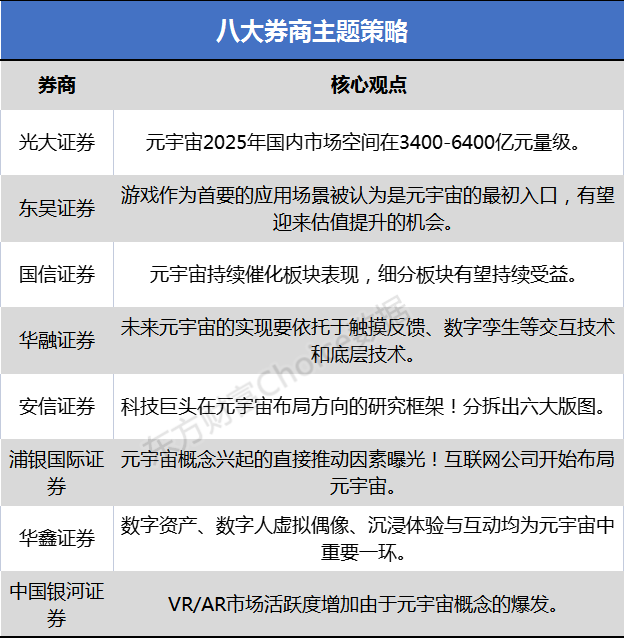Select the 核心观点 column header
This screenshot has width=624, height=638.
[x=369, y=85]
